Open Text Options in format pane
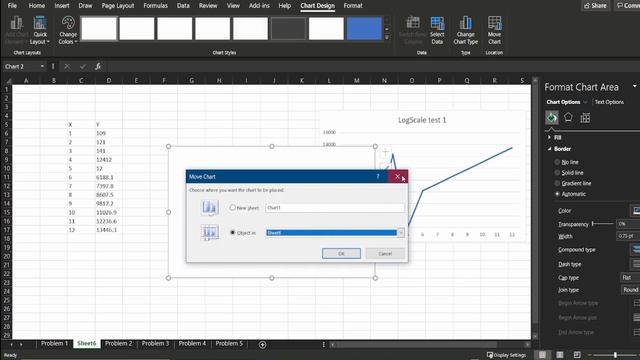Viewport: 640px width, 360px height. click(x=609, y=102)
